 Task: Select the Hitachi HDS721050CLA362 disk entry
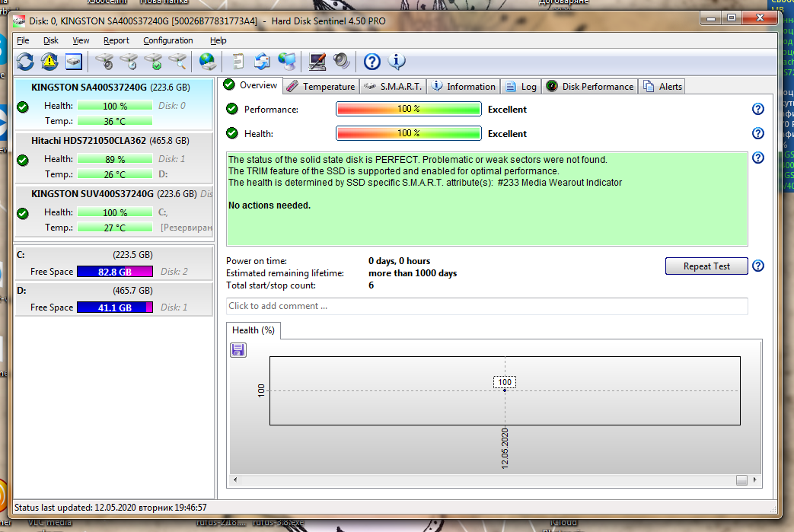coord(114,158)
